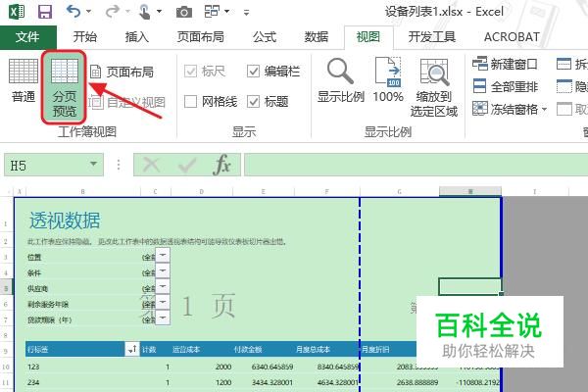The image size is (588, 392).
Task: Click 缩放到选定区域 zoom to selection
Action: coord(434,88)
